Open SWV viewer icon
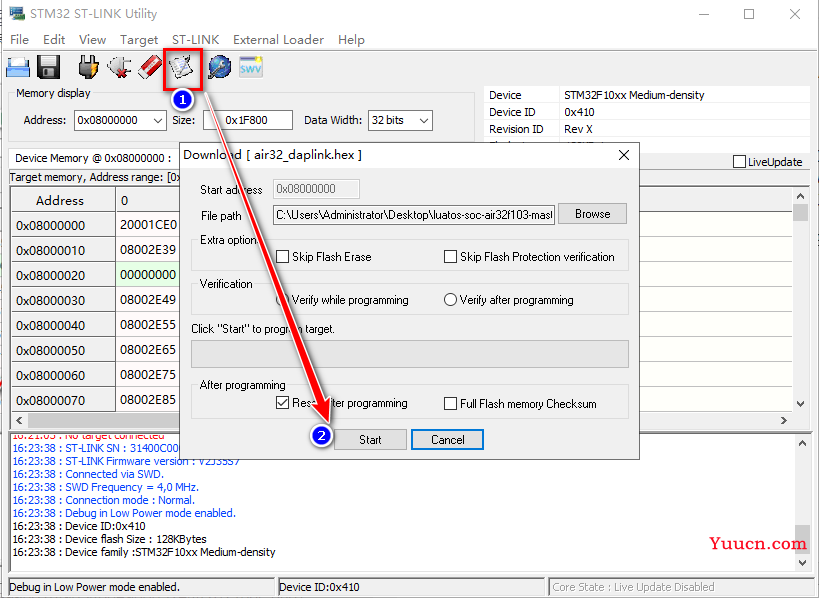This screenshot has width=819, height=598. [251, 68]
